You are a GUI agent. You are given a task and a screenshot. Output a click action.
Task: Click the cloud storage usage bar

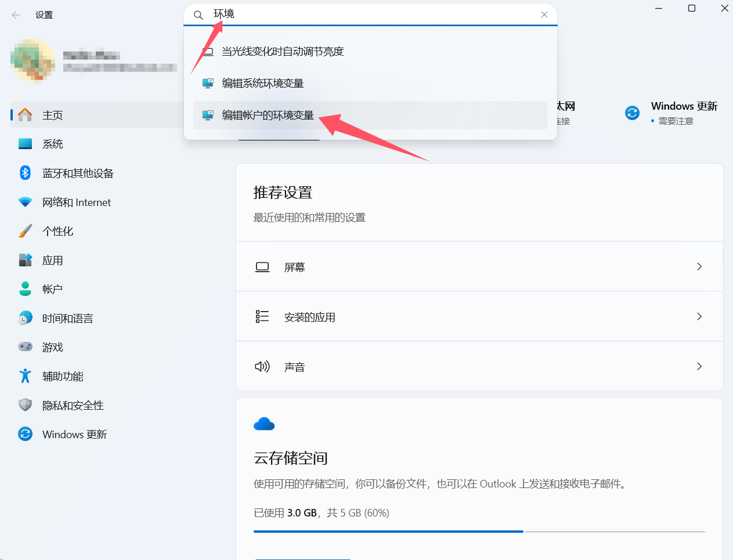pos(479,531)
